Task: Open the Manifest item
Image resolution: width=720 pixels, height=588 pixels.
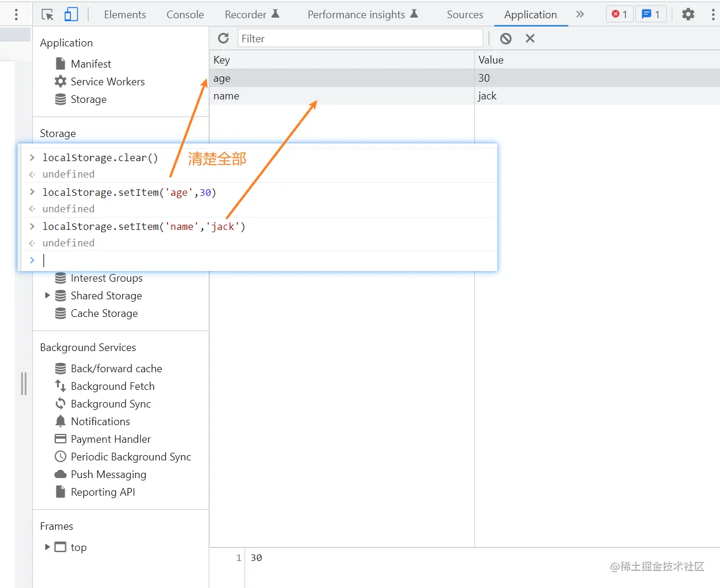Action: point(91,64)
